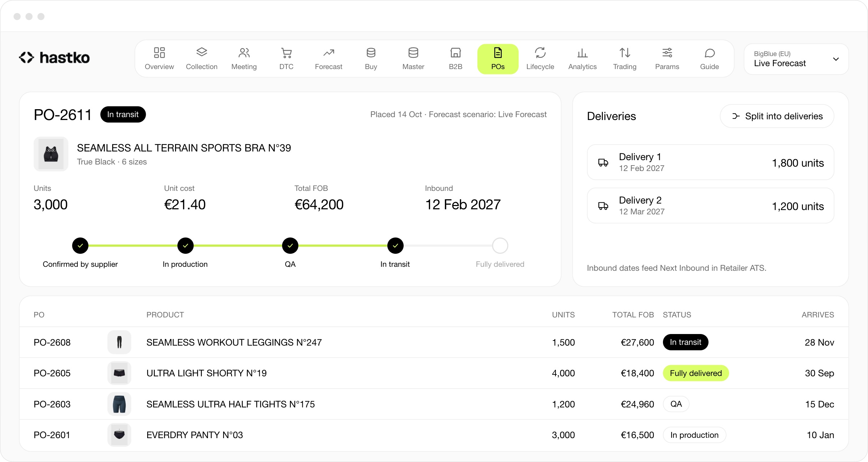Click the shorty thumbnail in PO-2605 row
The width and height of the screenshot is (868, 462).
pyautogui.click(x=119, y=373)
